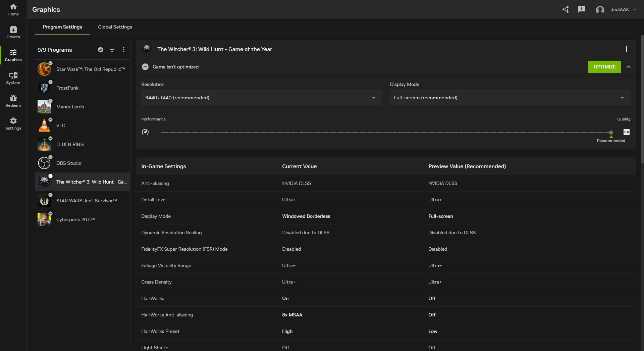Click the 'Grass Density' setting label
The width and height of the screenshot is (644, 351).
tap(156, 282)
